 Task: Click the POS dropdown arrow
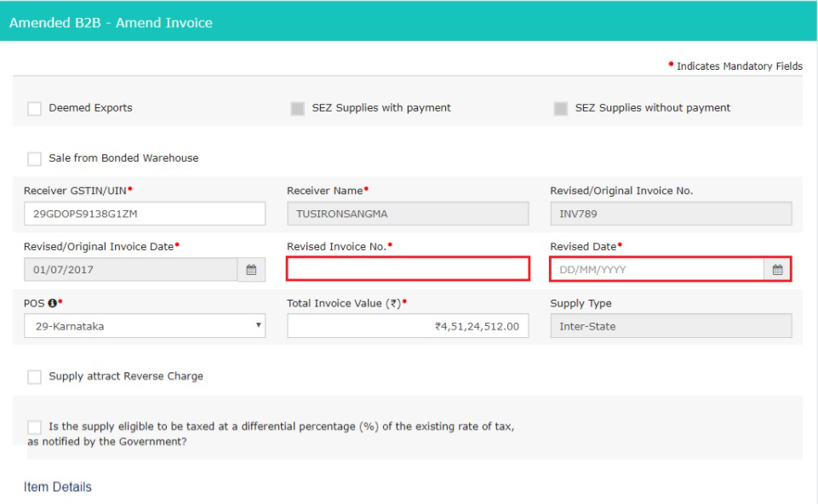pyautogui.click(x=257, y=325)
